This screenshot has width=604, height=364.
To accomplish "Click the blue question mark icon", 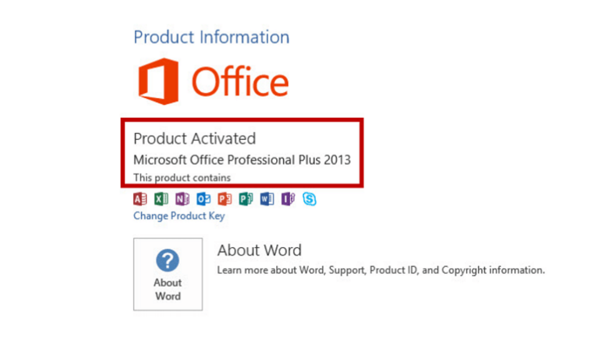I will coord(167,260).
